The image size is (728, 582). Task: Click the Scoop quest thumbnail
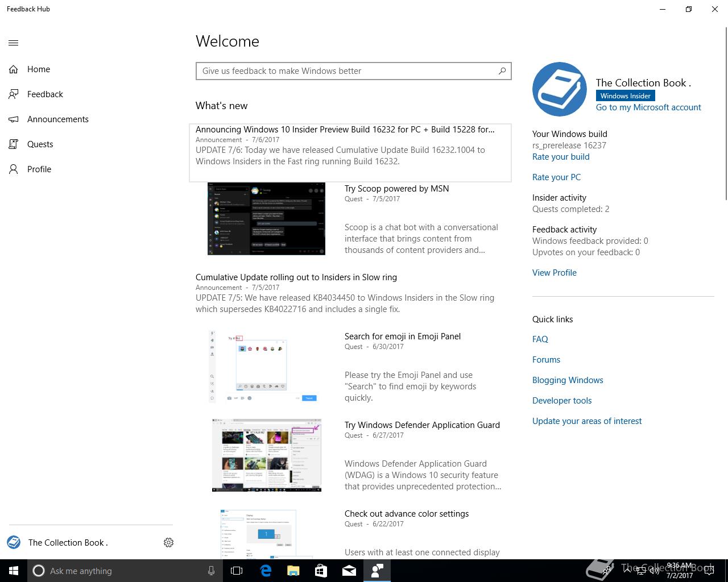click(266, 219)
